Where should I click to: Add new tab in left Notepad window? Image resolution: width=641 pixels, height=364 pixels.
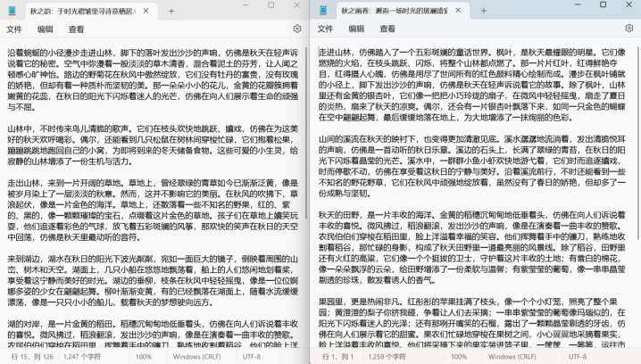pos(171,11)
